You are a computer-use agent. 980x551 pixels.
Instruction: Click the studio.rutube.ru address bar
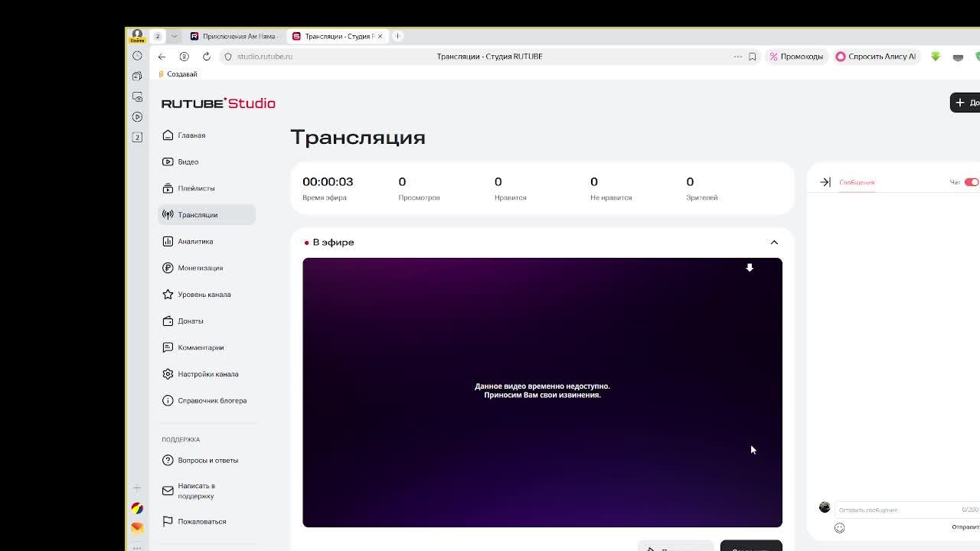tap(264, 57)
